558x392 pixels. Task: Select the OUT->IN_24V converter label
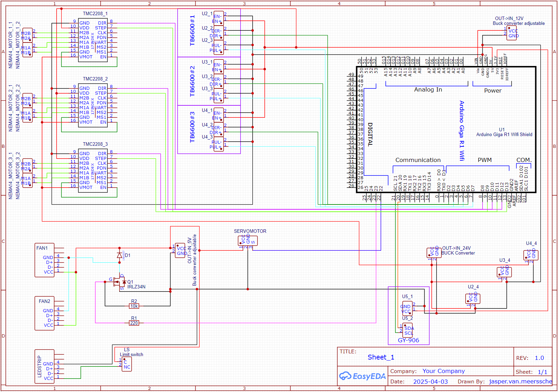(456, 248)
